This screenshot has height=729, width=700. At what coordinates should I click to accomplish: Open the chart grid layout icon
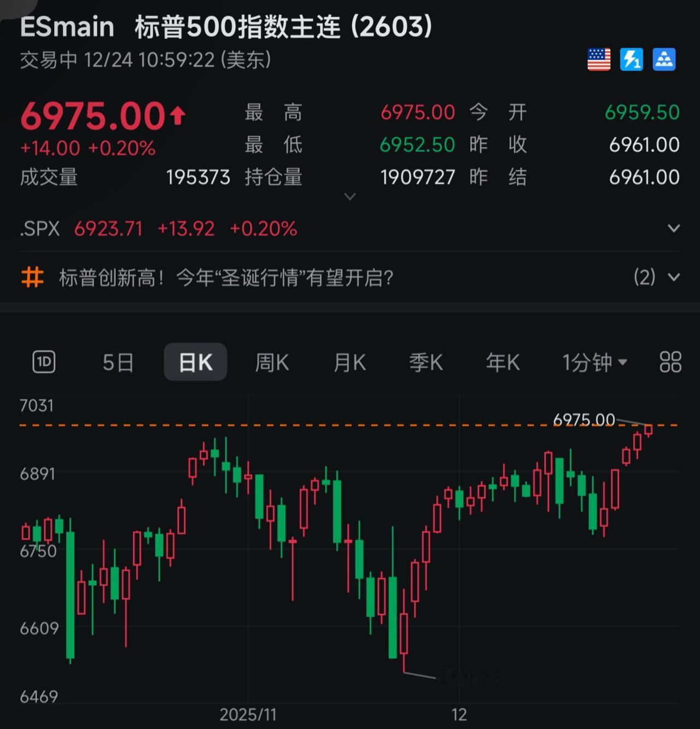click(669, 361)
